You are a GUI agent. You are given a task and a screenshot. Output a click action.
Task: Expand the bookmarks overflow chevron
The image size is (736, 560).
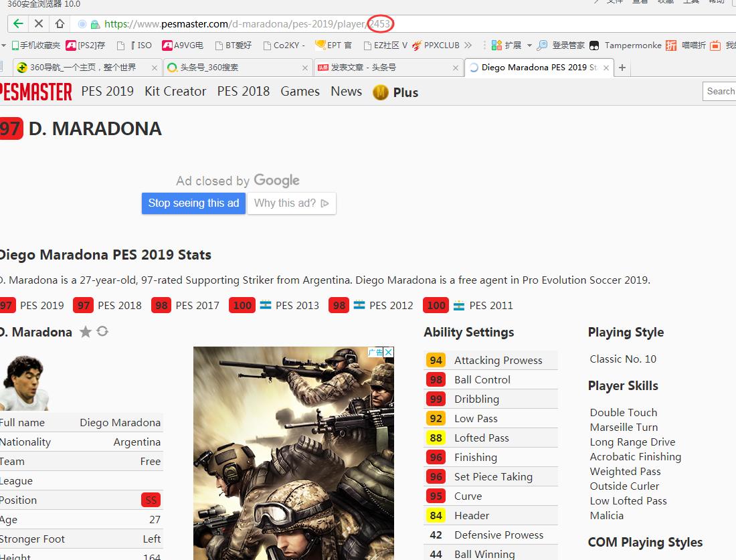pos(468,45)
